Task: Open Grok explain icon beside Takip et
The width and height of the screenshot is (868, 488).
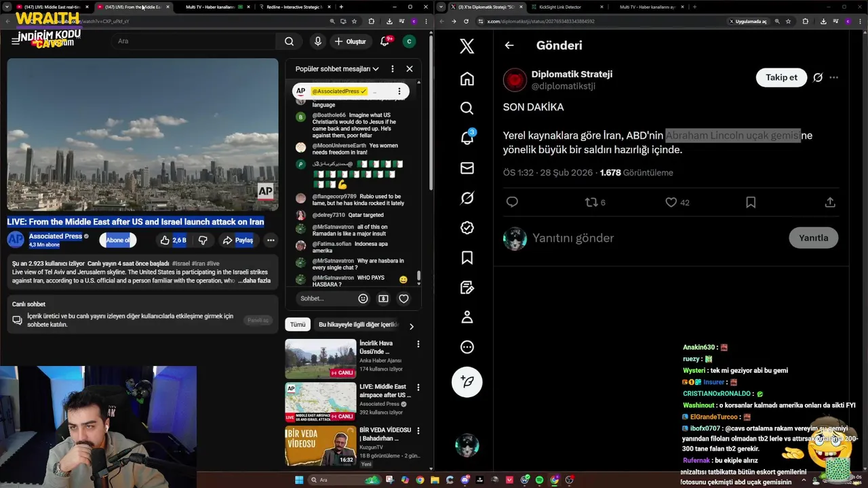Action: (818, 77)
